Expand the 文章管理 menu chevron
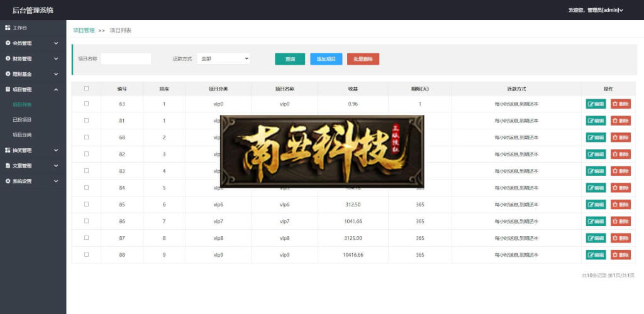This screenshot has height=314, width=644. pos(56,166)
